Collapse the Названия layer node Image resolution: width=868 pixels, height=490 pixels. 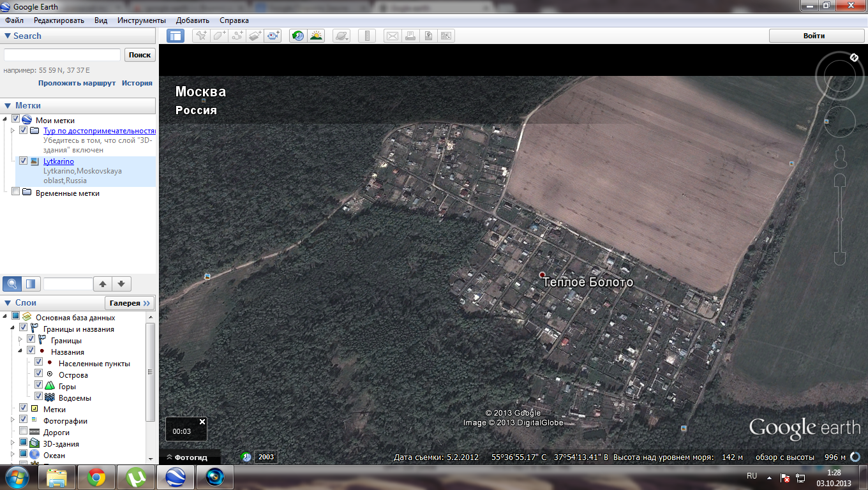click(x=20, y=351)
